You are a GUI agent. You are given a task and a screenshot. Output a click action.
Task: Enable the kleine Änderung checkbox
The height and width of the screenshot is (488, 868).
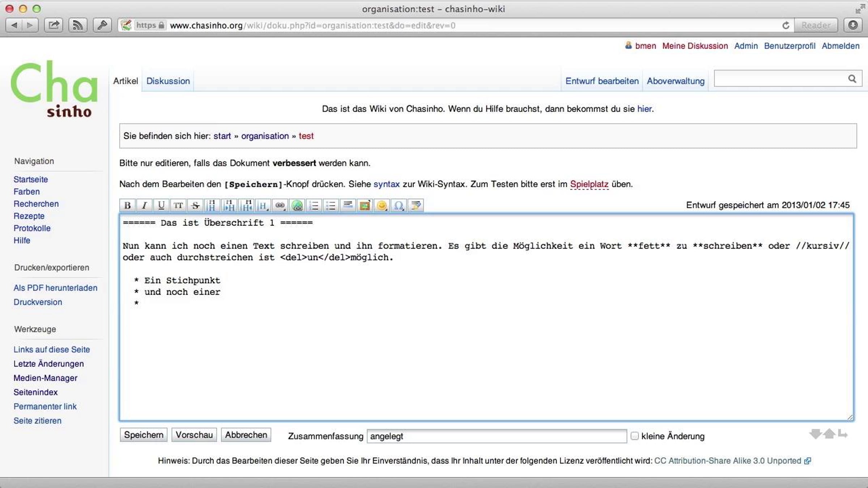[634, 436]
